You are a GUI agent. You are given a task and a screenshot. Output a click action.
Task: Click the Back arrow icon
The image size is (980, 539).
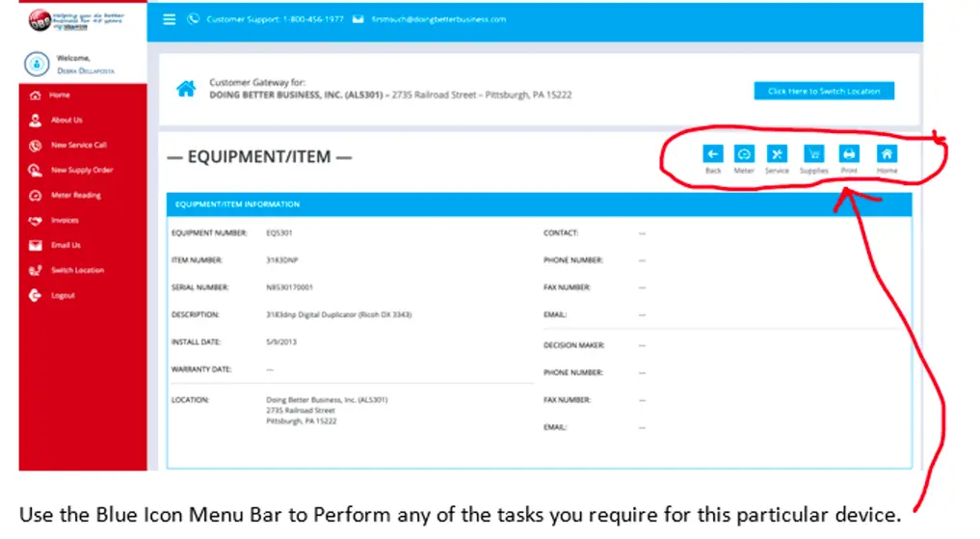pyautogui.click(x=713, y=154)
